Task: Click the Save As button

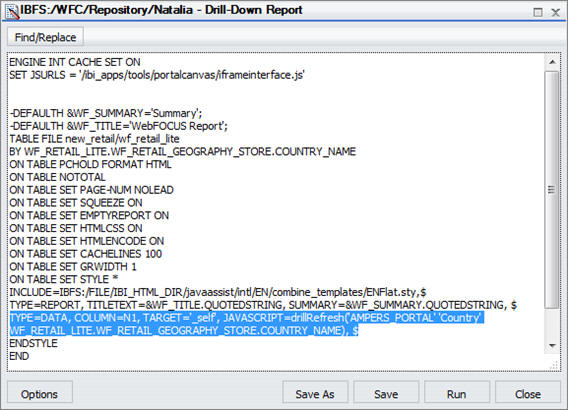Action: click(315, 394)
